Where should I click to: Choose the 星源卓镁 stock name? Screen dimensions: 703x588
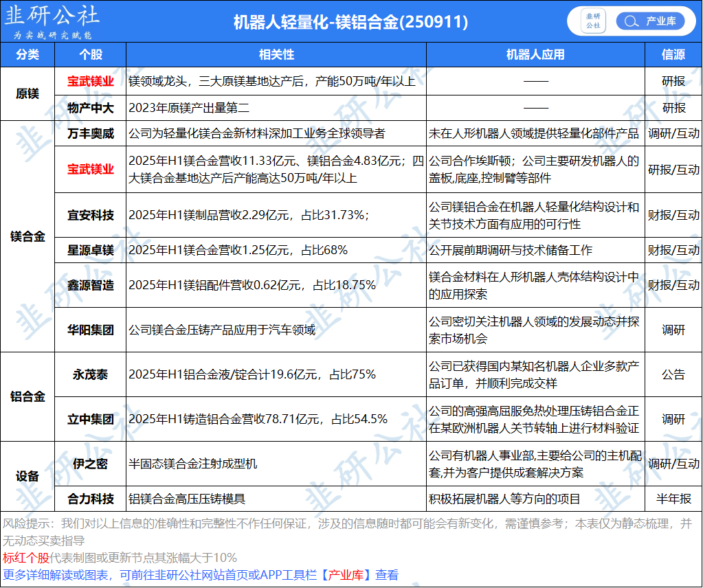(x=90, y=250)
